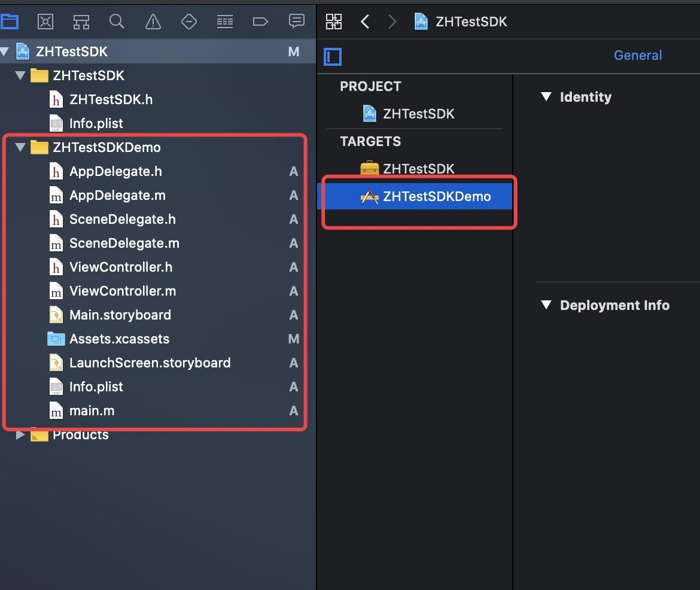Open ViewController.m
700x590 pixels.
(x=122, y=291)
